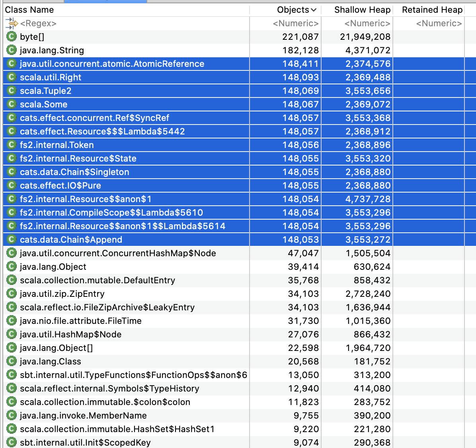The height and width of the screenshot is (448, 476).
Task: Click the java.lang.Object[] class icon
Action: (x=12, y=348)
